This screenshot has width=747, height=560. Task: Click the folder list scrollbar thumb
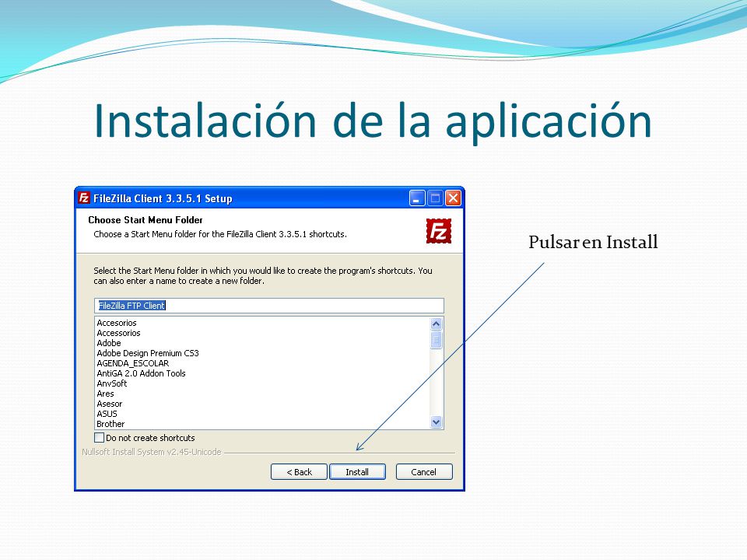point(436,340)
